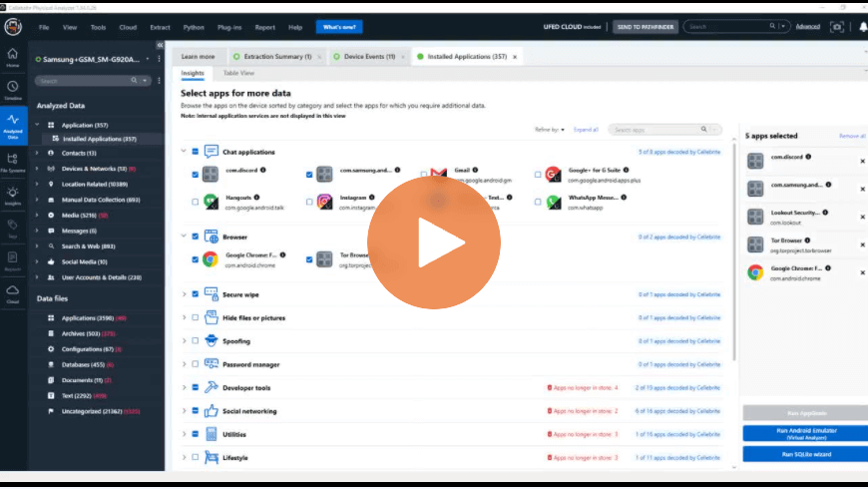
Task: Check the Password manager category checkbox
Action: 195,364
